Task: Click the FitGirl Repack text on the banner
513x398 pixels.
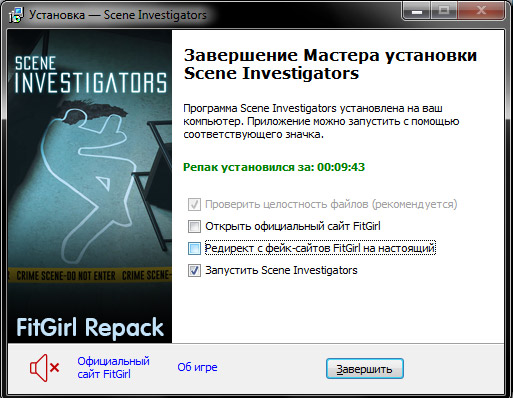Action: pos(90,327)
